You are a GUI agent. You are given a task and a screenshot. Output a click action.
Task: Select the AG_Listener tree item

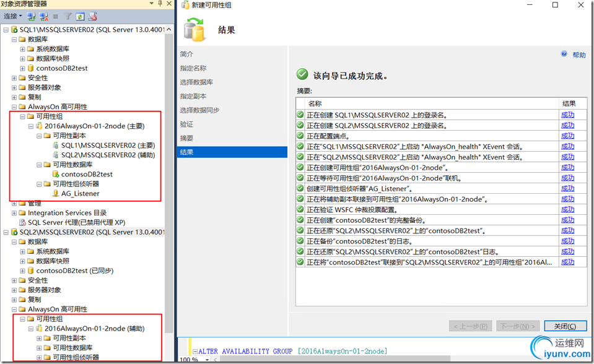pos(81,193)
